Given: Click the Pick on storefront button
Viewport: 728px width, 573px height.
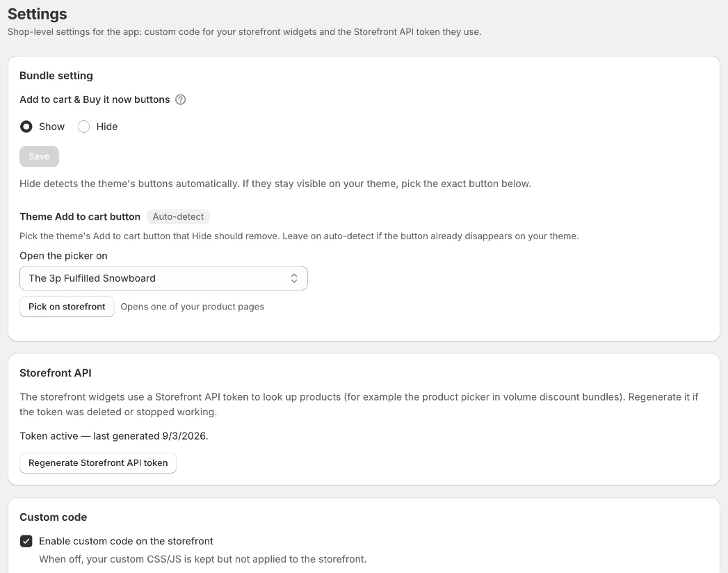Looking at the screenshot, I should tap(67, 307).
